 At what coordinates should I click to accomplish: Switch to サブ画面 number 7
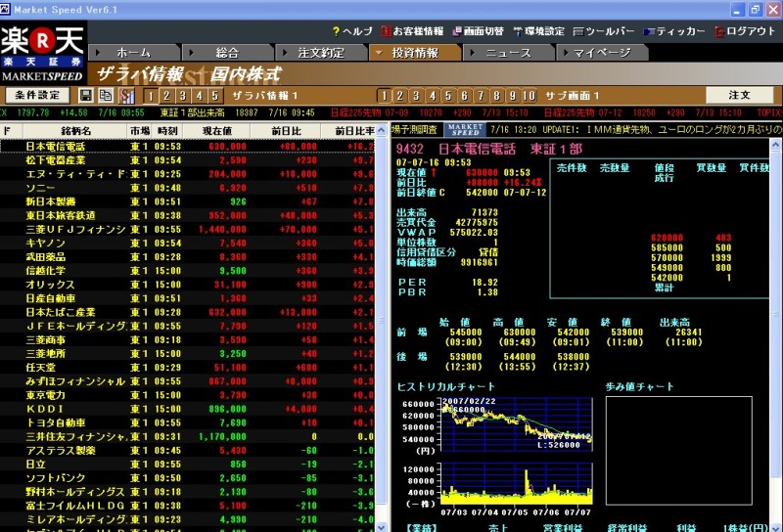coord(481,95)
